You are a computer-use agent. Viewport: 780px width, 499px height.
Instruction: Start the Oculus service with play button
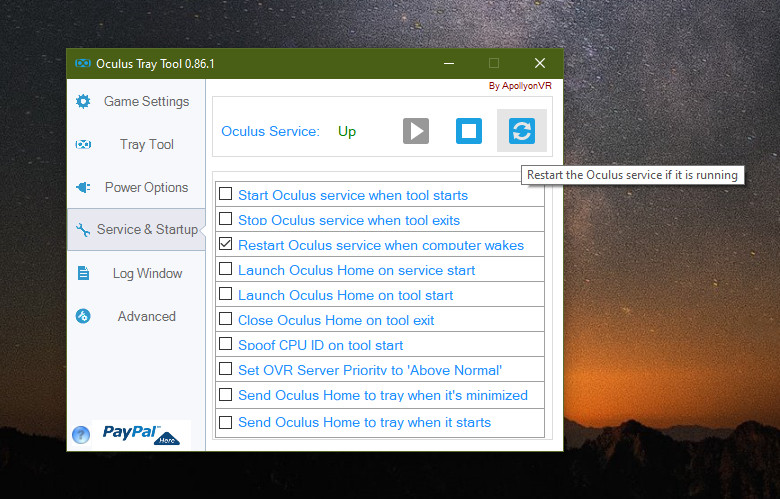tap(415, 131)
